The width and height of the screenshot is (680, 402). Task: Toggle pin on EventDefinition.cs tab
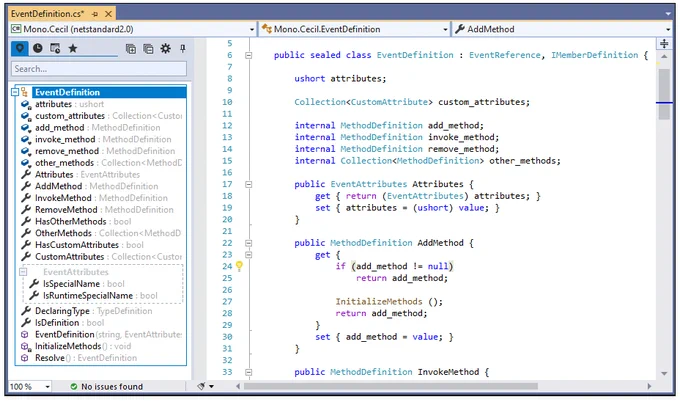tap(95, 14)
